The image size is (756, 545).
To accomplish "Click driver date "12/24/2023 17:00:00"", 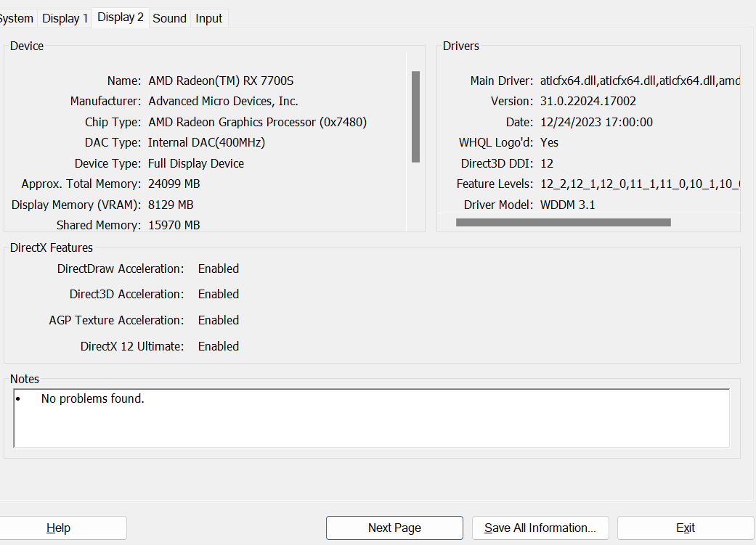I will [x=596, y=122].
